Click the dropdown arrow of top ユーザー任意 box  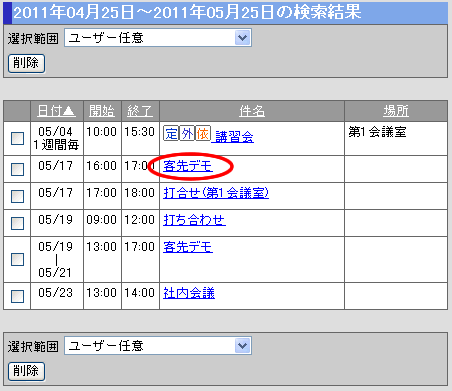tap(242, 38)
